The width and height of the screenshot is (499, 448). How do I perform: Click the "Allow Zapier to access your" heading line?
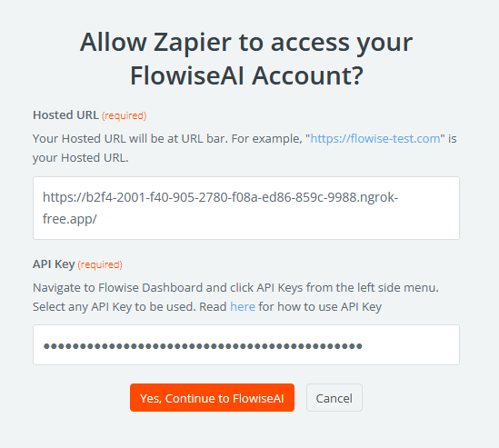pos(246,43)
